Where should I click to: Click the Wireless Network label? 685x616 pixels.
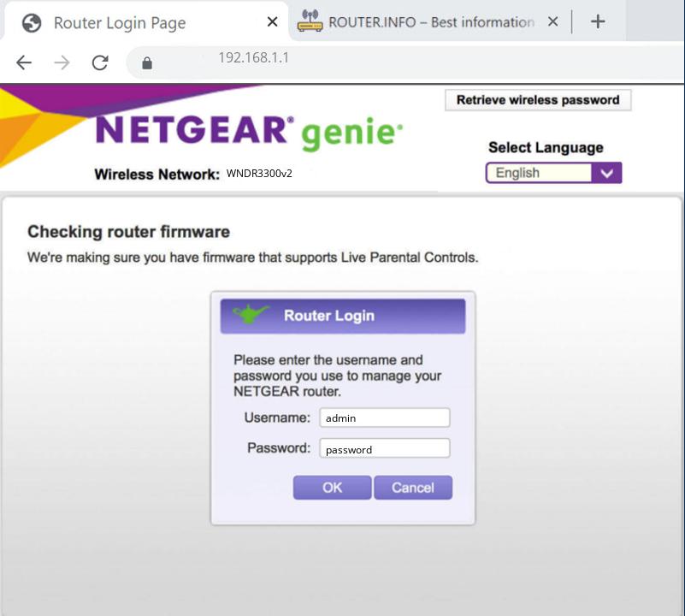[x=156, y=175]
